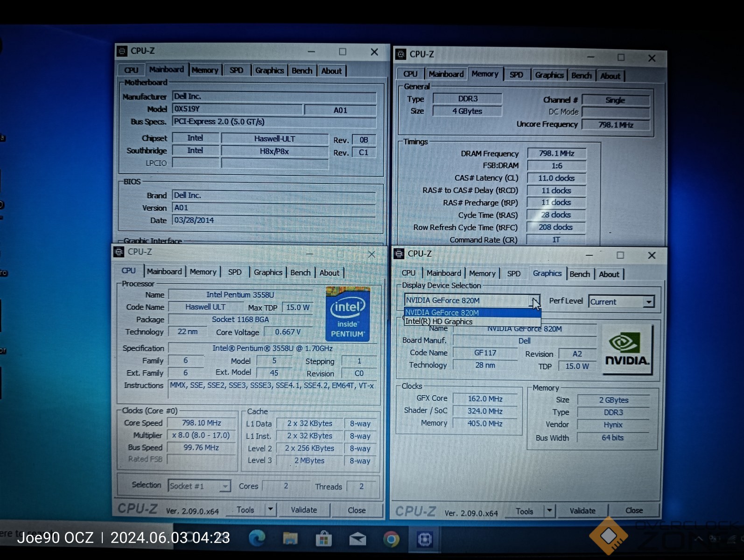
Task: Open Mainboard tab in Graphics window
Action: pyautogui.click(x=444, y=273)
